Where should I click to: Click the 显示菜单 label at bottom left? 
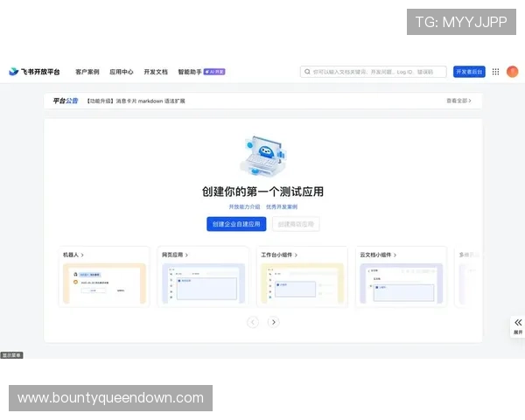(x=11, y=355)
